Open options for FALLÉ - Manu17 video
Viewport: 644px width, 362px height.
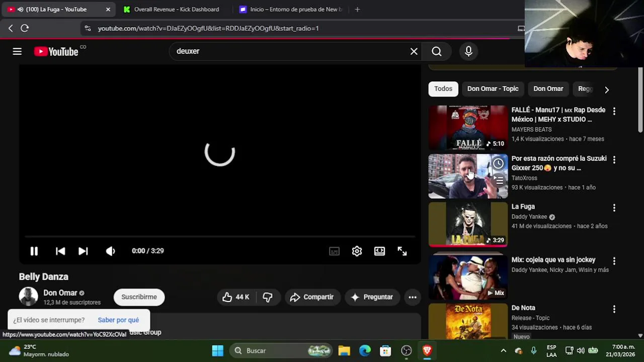point(614,111)
